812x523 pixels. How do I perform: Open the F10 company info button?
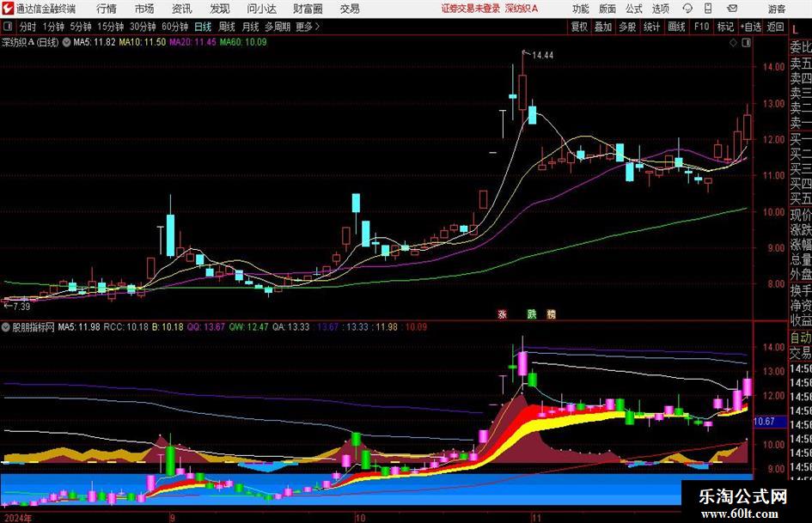point(702,27)
